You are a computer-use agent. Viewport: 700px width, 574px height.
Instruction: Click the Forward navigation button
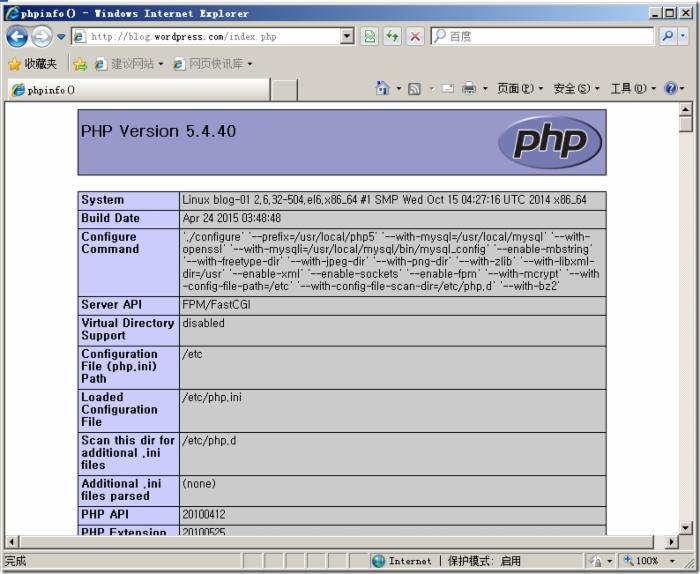click(x=39, y=36)
